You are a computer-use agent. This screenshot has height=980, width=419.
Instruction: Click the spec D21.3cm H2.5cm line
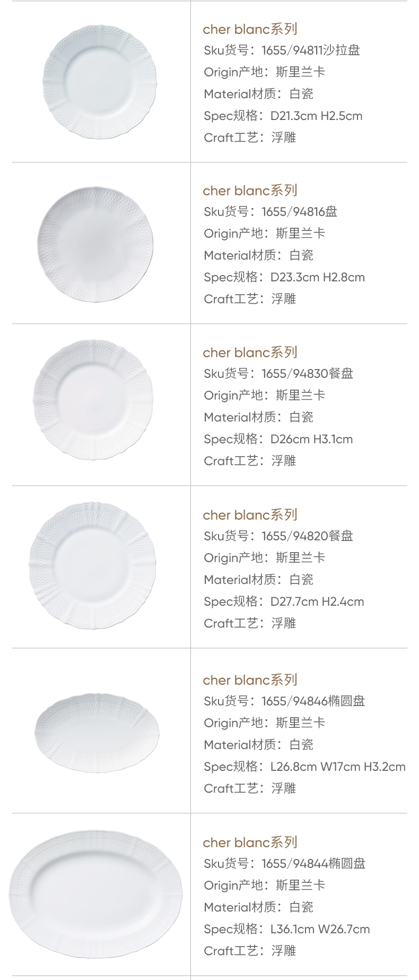[x=283, y=116]
